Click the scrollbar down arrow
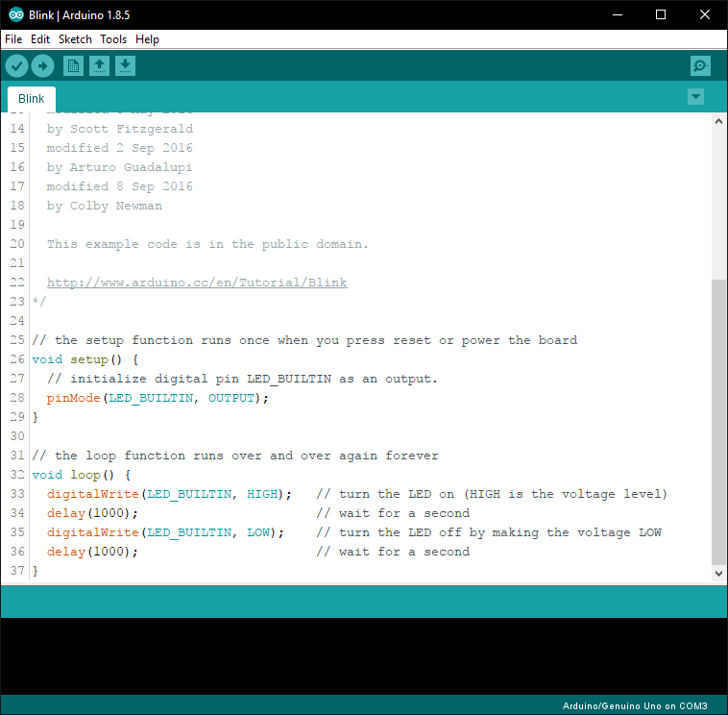The width and height of the screenshot is (728, 715). pos(718,574)
